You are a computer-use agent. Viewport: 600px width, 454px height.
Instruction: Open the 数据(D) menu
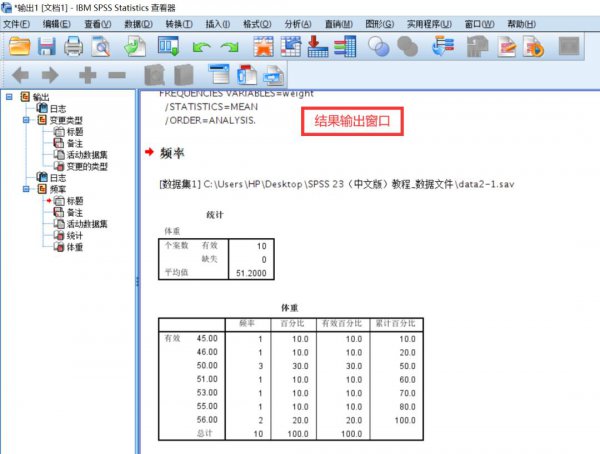[x=139, y=24]
